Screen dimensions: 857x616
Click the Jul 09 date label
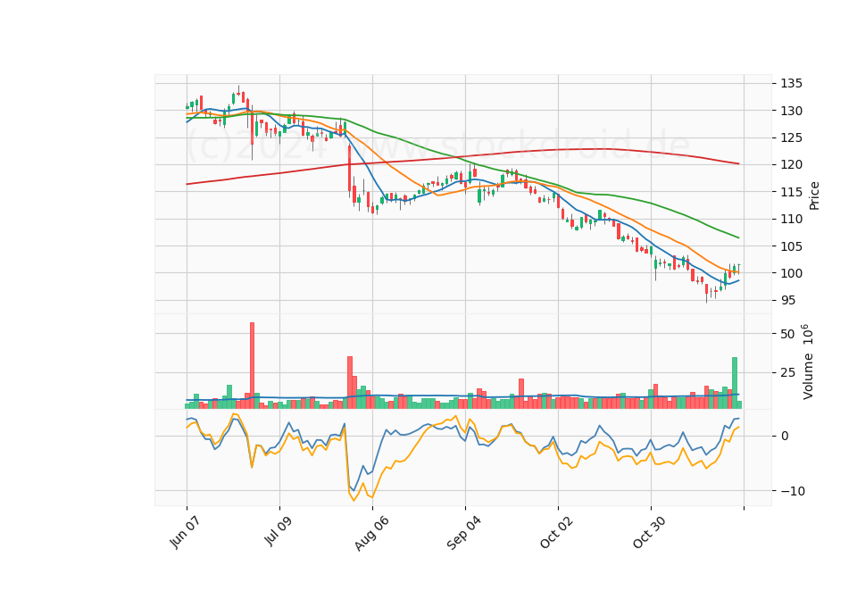pos(278,530)
